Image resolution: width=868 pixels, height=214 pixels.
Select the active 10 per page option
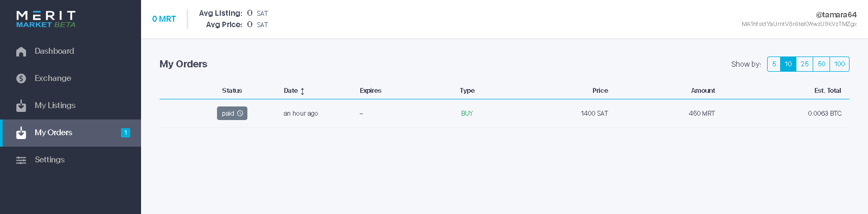(x=788, y=64)
